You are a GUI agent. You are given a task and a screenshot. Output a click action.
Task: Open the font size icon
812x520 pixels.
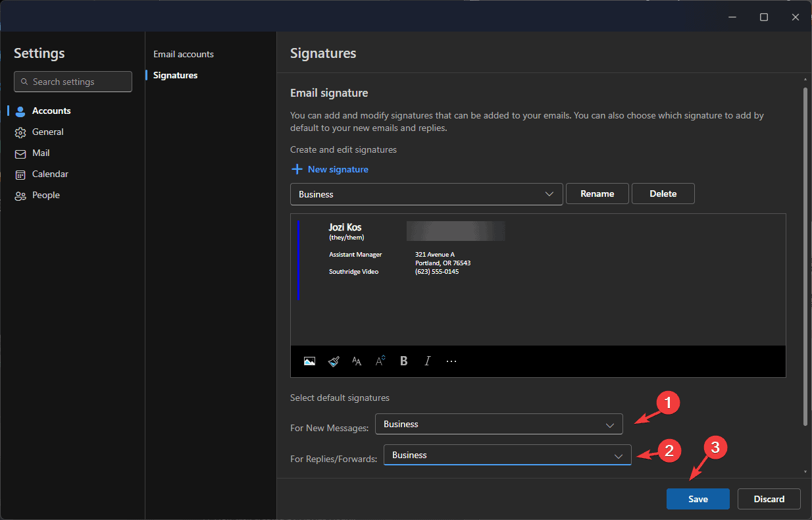pyautogui.click(x=357, y=361)
